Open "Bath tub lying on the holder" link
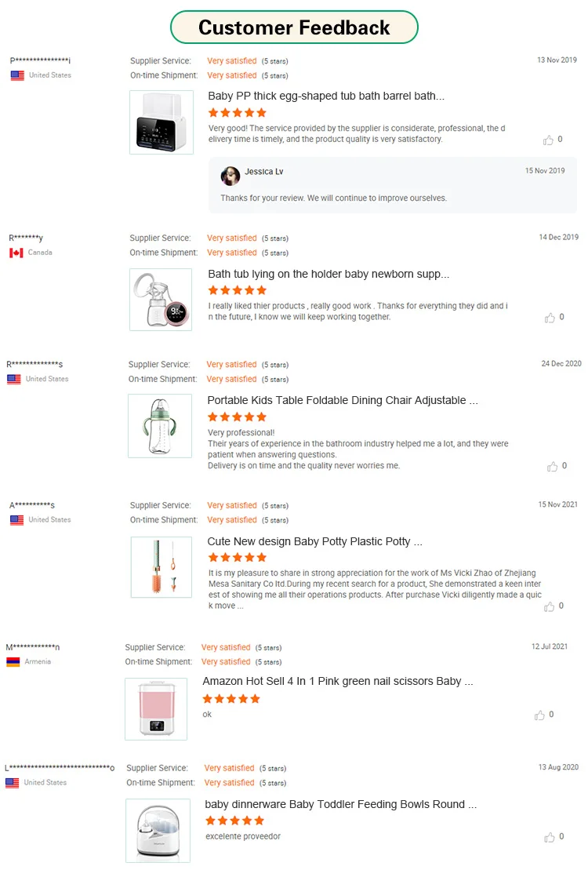Viewport: 588px width, 870px height. [328, 275]
